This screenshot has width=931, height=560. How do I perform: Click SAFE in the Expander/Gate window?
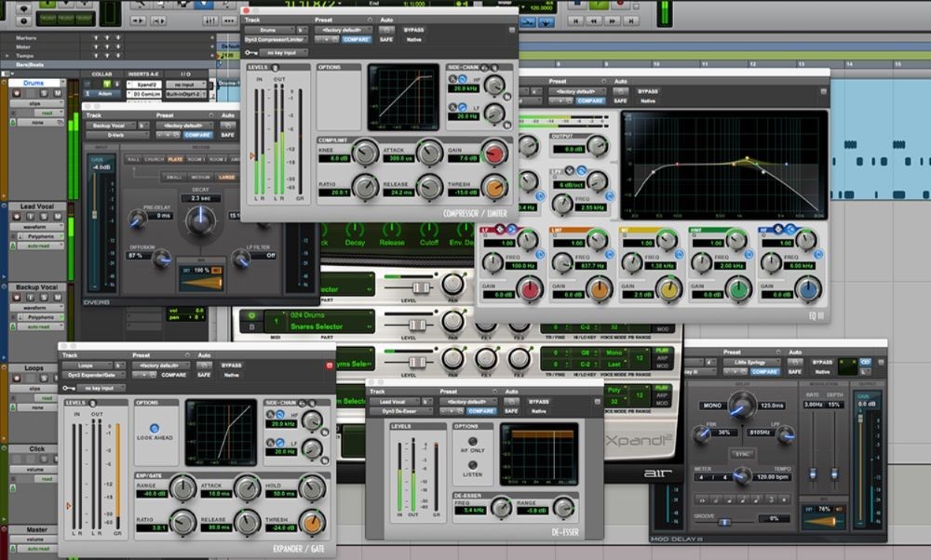[x=204, y=375]
